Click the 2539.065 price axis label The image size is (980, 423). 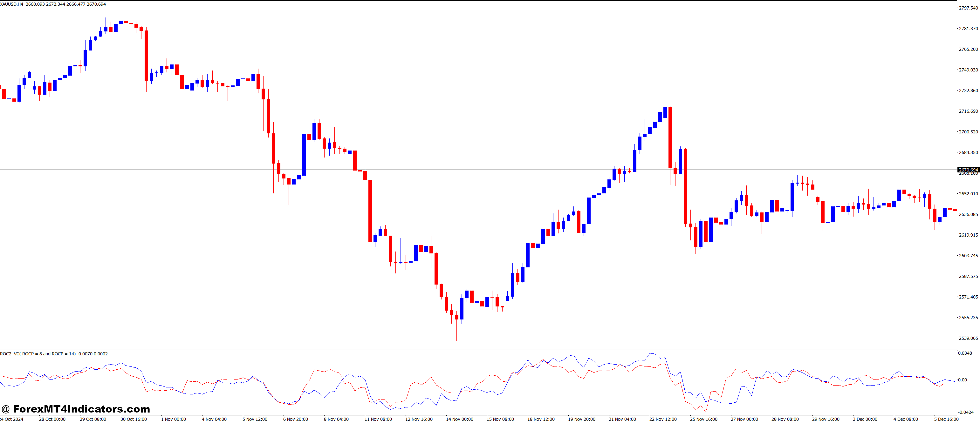tap(968, 338)
